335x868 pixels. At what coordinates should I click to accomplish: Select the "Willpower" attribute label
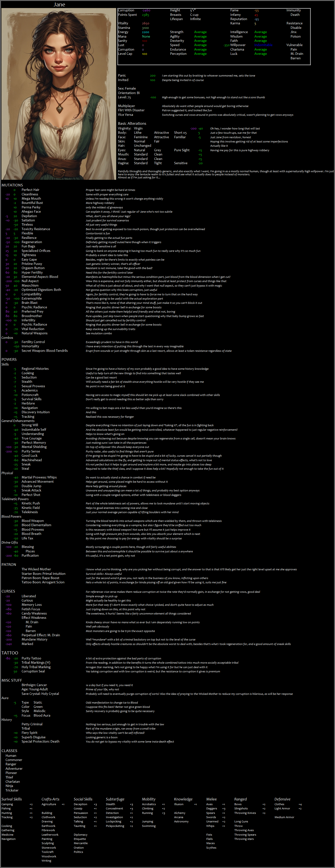(x=238, y=45)
